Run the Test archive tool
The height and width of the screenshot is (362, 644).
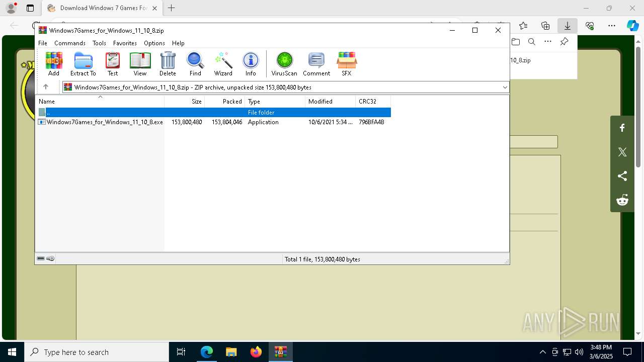coord(113,64)
